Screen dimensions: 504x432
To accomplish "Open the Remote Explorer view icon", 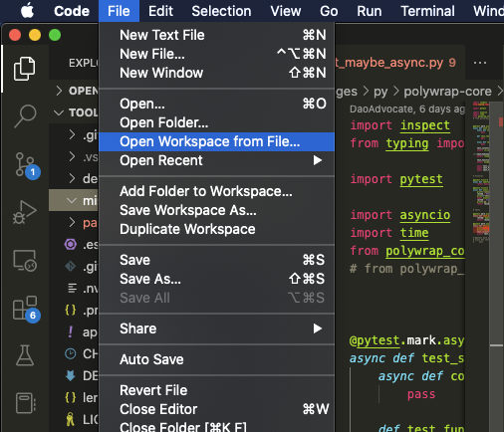I will 25,261.
